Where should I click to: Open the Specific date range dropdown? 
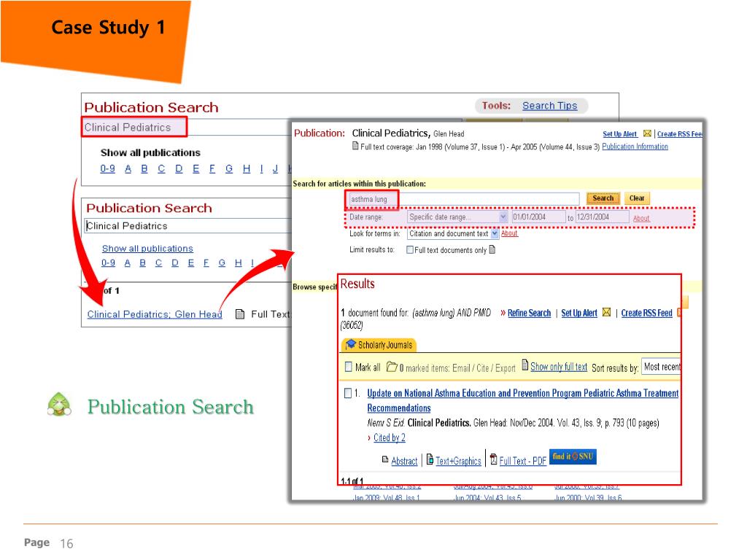click(x=457, y=217)
